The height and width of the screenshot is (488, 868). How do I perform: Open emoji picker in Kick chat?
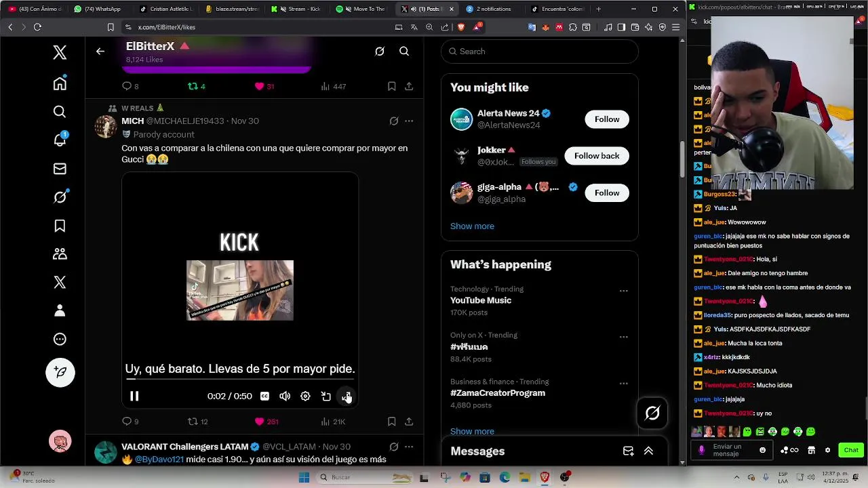tap(763, 450)
